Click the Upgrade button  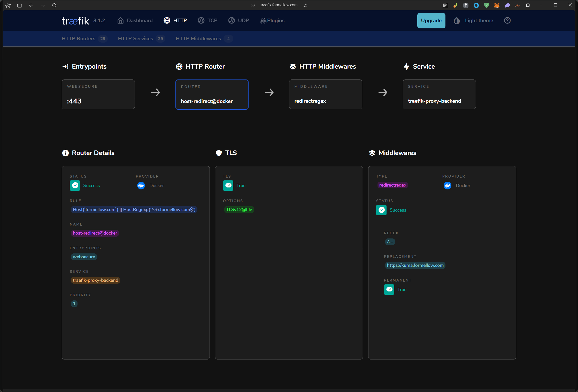tap(431, 21)
